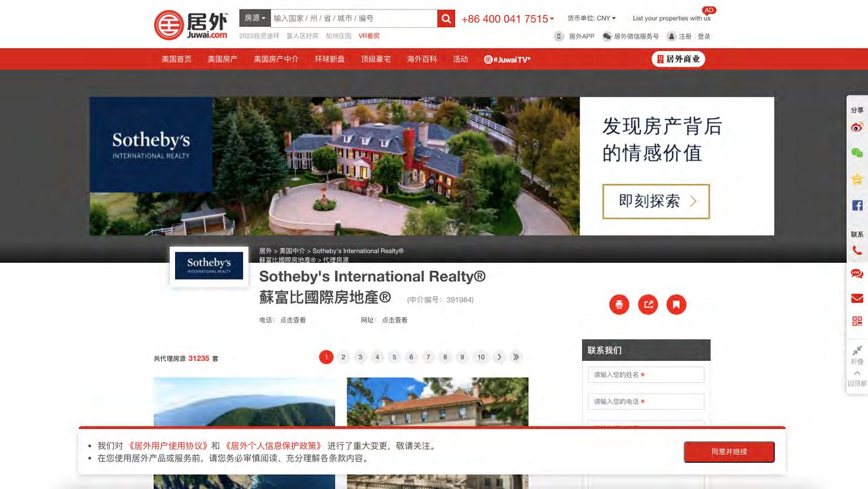Click the +86 400 041 7515 phone number
Image resolution: width=868 pixels, height=489 pixels.
(504, 19)
